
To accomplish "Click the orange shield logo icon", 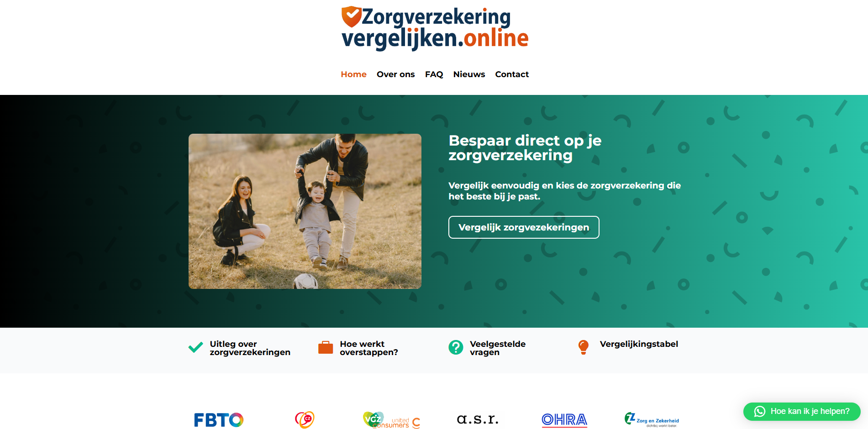I will [352, 17].
